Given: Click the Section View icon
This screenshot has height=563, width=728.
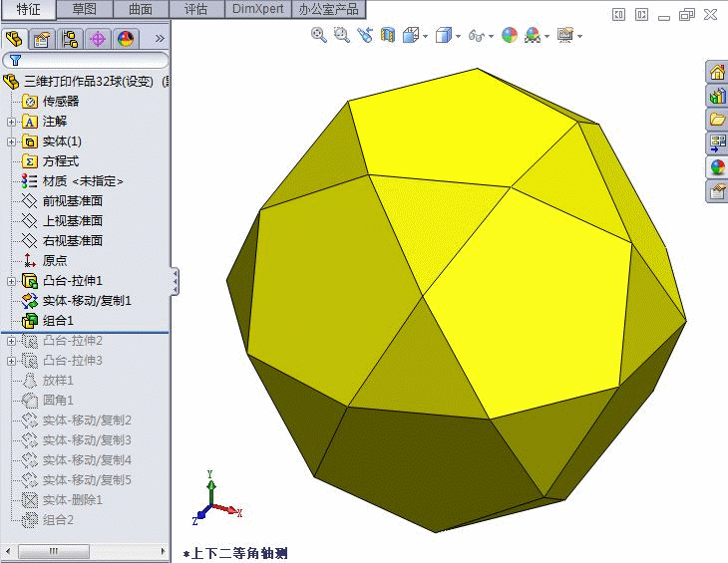Looking at the screenshot, I should (387, 35).
